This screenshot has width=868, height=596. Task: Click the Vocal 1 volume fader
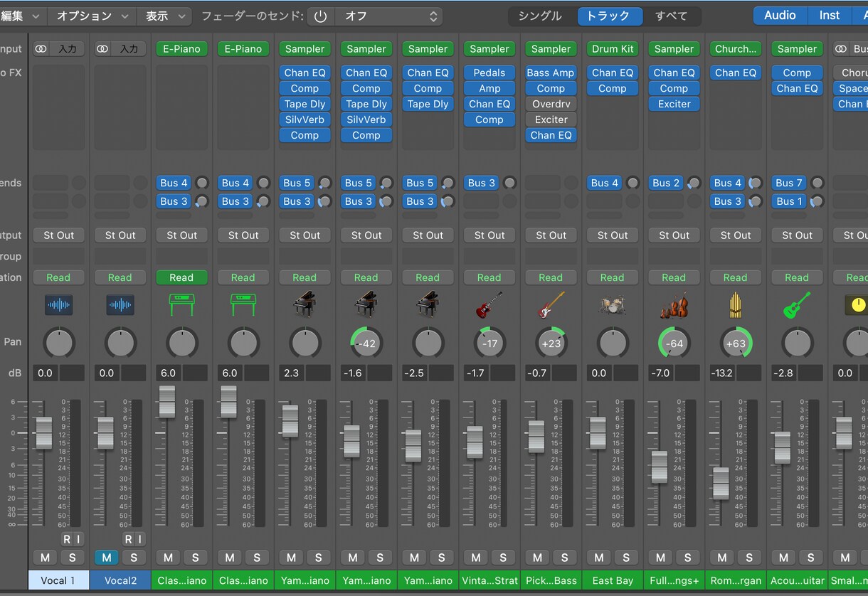point(44,433)
